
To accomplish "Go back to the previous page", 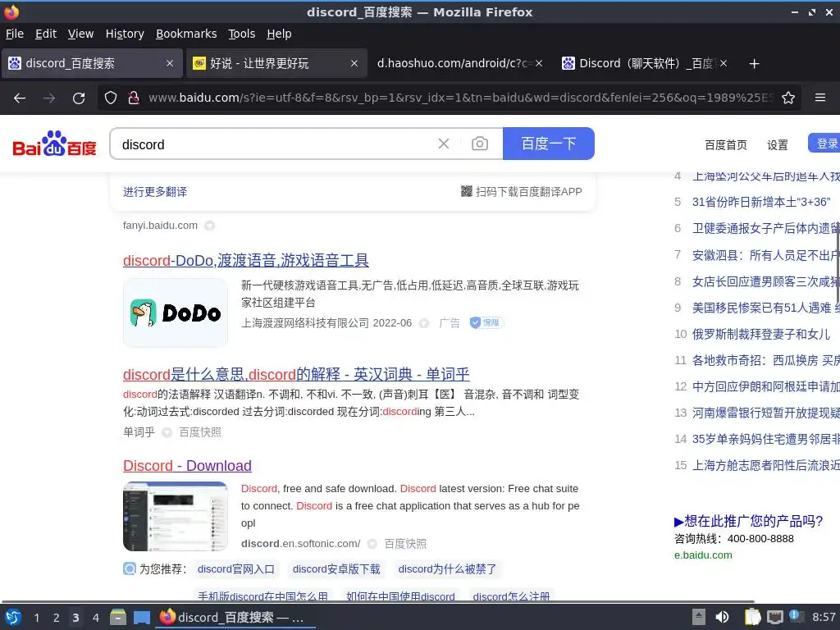I will coord(20,98).
